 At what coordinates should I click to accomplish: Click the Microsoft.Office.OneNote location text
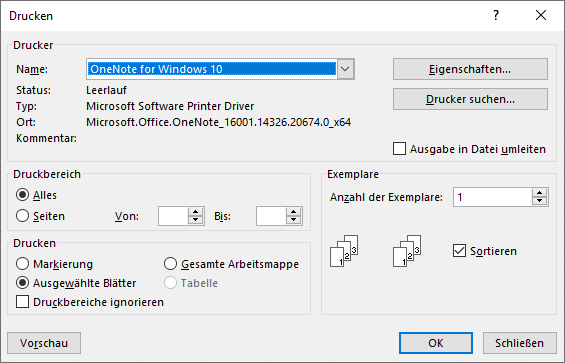click(x=218, y=122)
